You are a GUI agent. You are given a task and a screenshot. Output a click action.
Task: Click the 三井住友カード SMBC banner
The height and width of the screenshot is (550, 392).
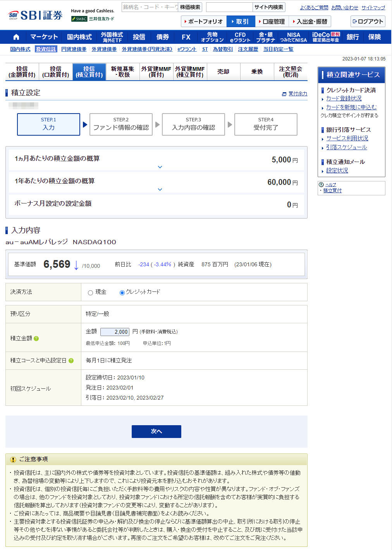[x=93, y=19]
